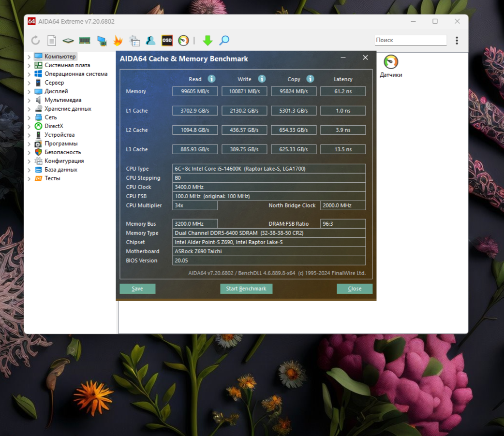504x436 pixels.
Task: Expand the Устройства tree node
Action: tap(29, 135)
